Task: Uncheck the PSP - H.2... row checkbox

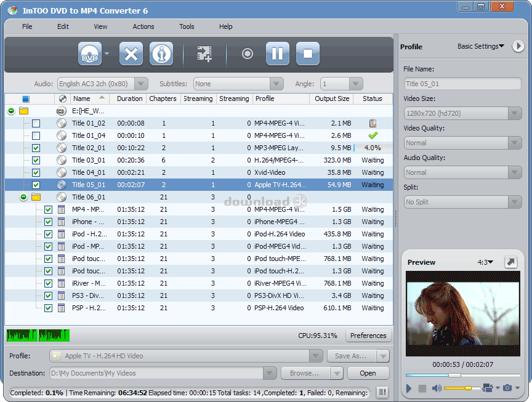Action: [48, 308]
